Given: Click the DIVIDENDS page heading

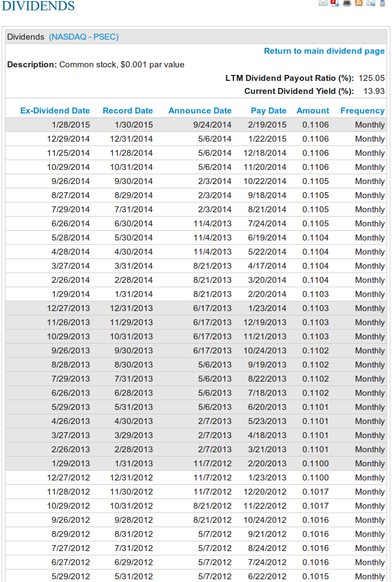Looking at the screenshot, I should pyautogui.click(x=38, y=7).
